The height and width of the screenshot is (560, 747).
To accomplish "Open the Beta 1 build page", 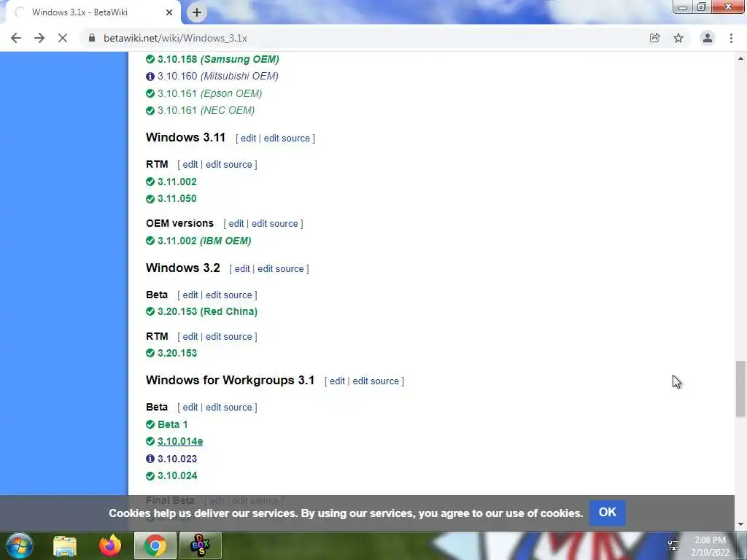I will (173, 424).
